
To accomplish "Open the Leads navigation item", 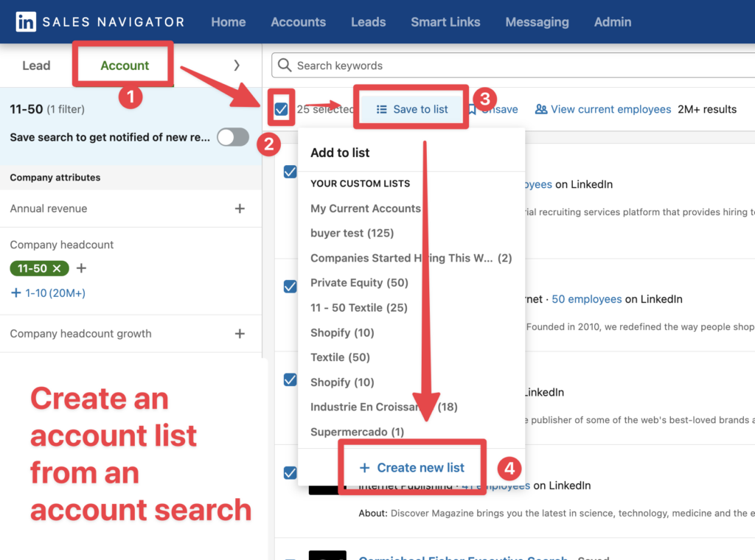I will point(369,22).
